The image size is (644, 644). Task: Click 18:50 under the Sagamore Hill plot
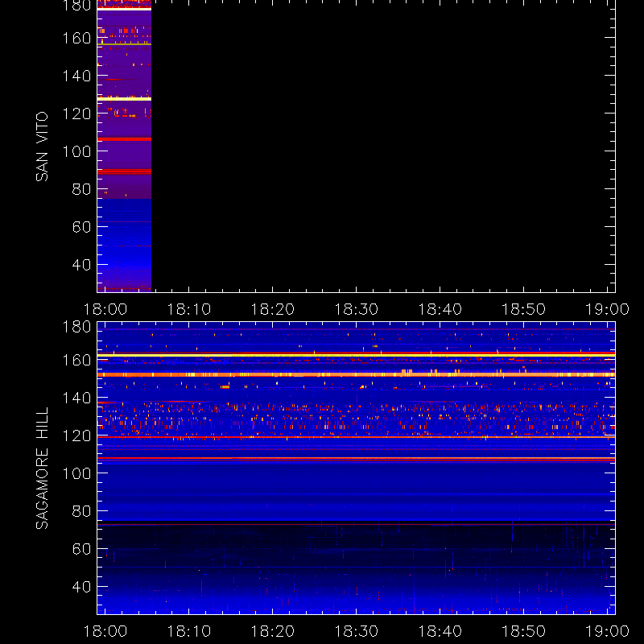(524, 631)
